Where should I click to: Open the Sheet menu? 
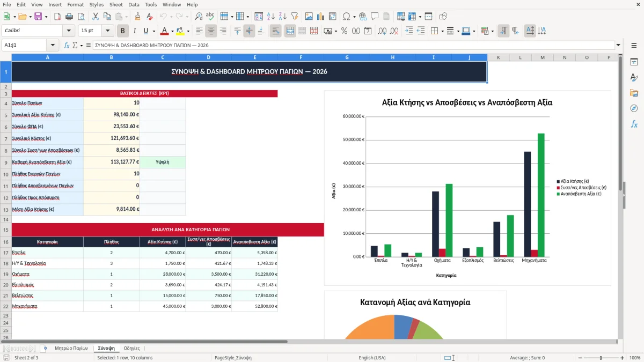pyautogui.click(x=116, y=4)
